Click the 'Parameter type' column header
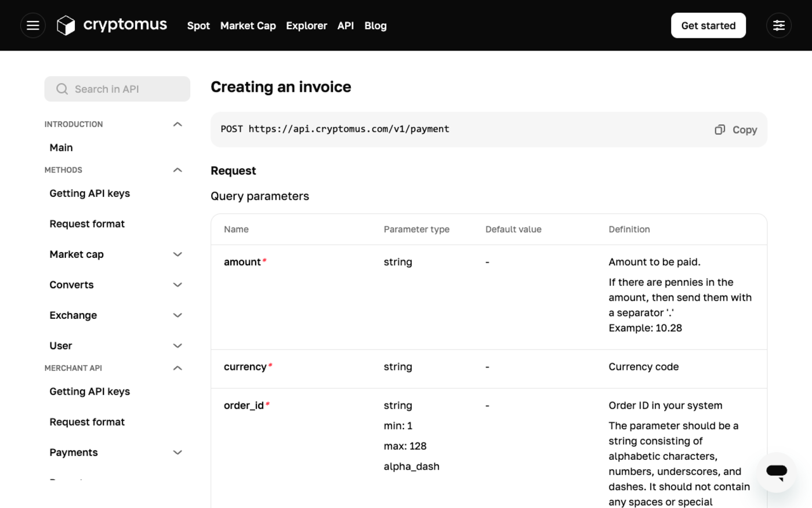Image resolution: width=812 pixels, height=508 pixels. point(416,229)
